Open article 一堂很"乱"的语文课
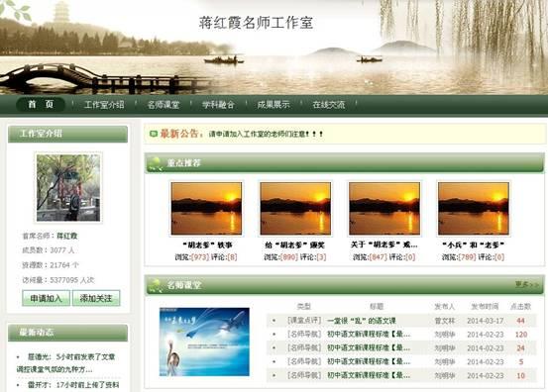548x392 pixels. pyautogui.click(x=362, y=321)
